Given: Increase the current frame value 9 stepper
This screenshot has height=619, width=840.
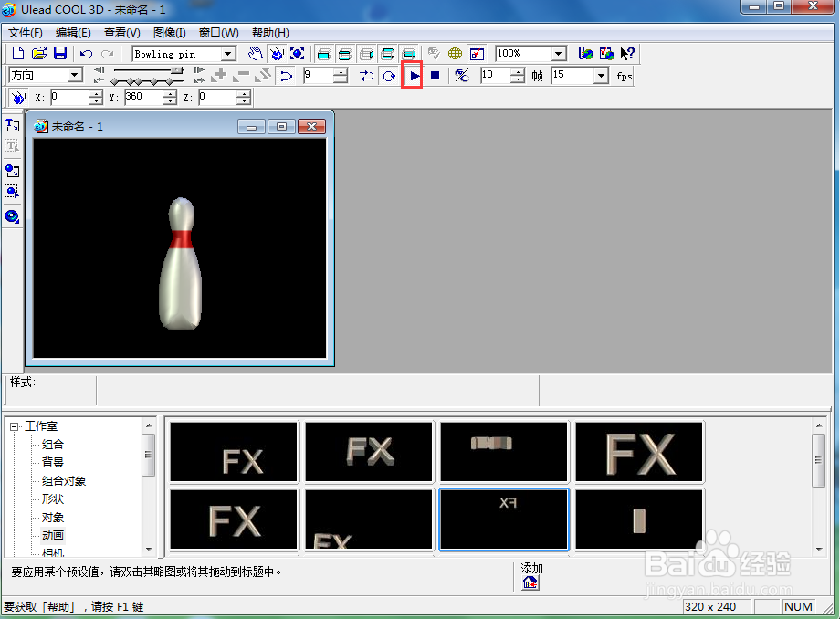Looking at the screenshot, I should (x=341, y=72).
